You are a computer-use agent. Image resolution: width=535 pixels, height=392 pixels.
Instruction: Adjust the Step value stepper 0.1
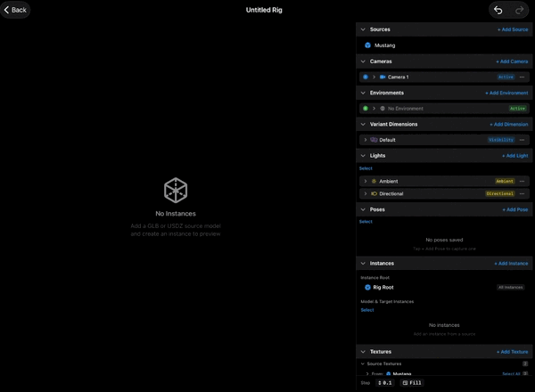pos(385,383)
